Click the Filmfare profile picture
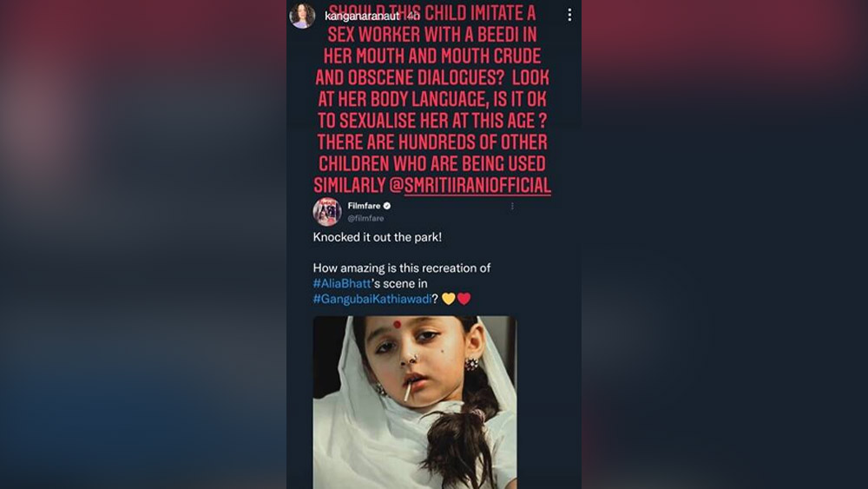 327,212
